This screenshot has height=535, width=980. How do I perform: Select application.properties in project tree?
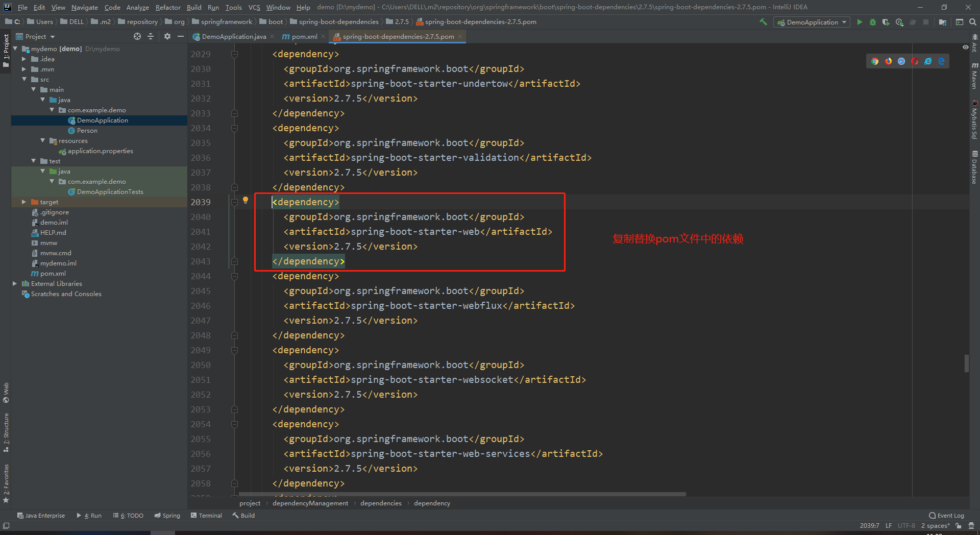tap(100, 151)
